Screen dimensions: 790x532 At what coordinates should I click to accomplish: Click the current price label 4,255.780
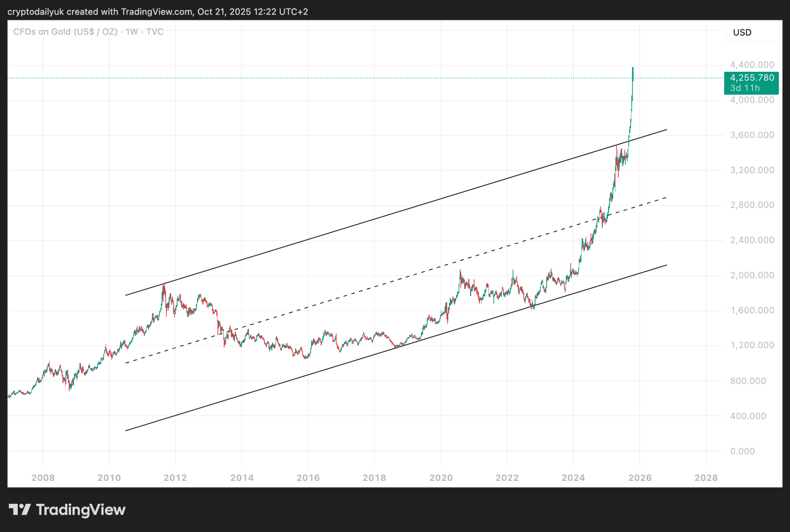coord(751,78)
